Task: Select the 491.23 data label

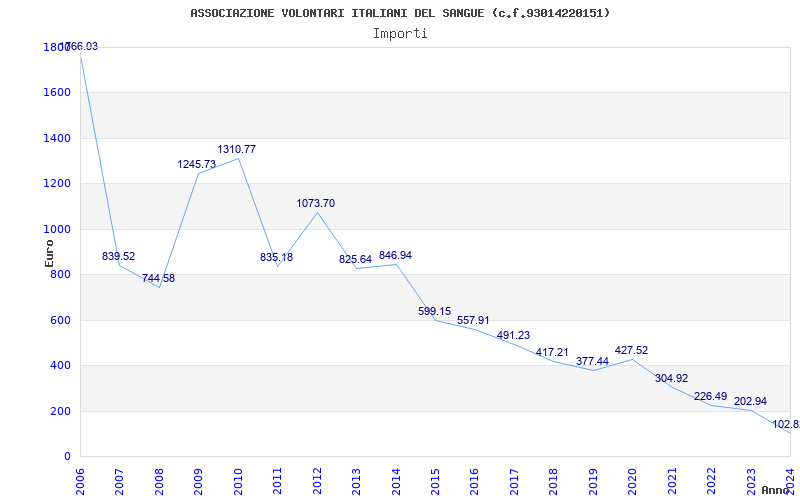Action: (x=513, y=335)
